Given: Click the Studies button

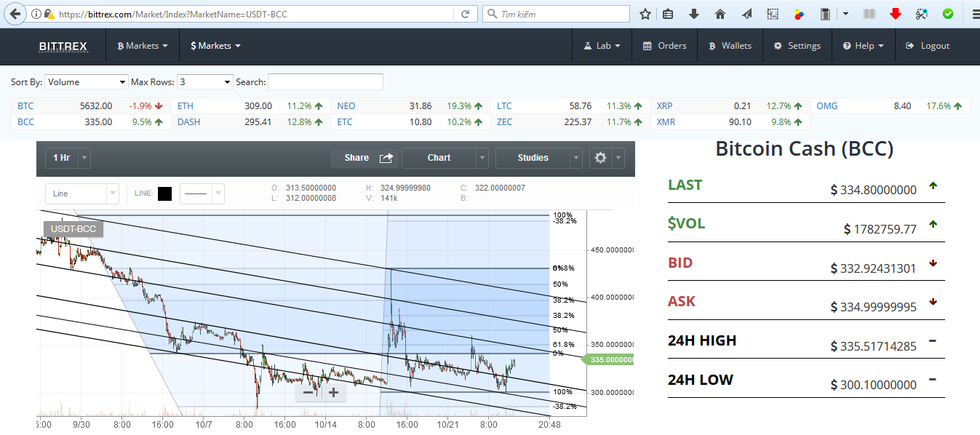Looking at the screenshot, I should pos(533,158).
